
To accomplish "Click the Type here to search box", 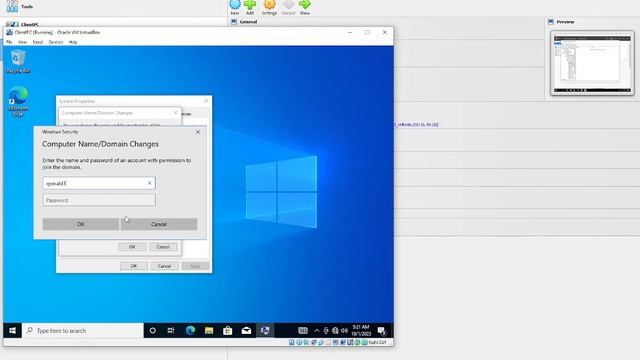I will coord(83,331).
